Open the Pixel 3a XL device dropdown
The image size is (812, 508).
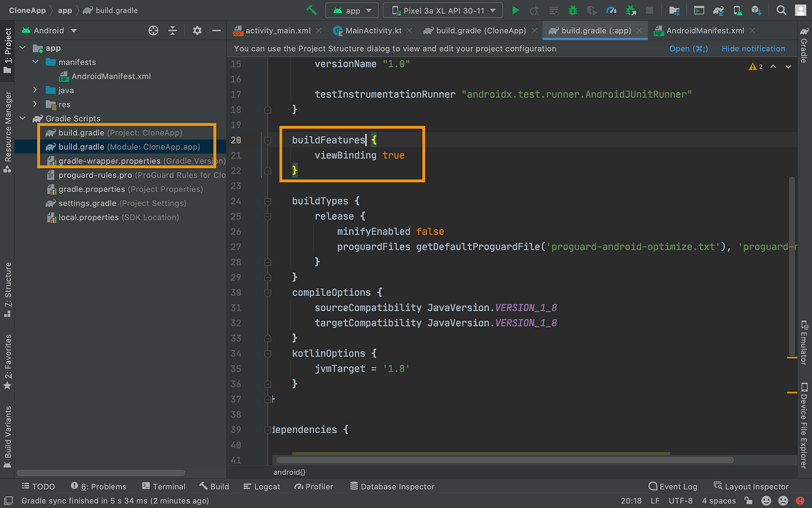[x=443, y=10]
